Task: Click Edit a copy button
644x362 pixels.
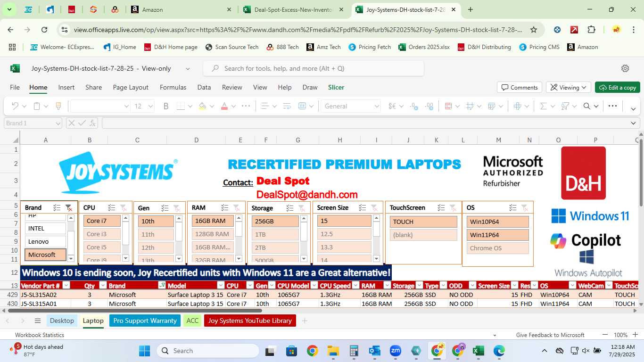Action: [x=617, y=87]
